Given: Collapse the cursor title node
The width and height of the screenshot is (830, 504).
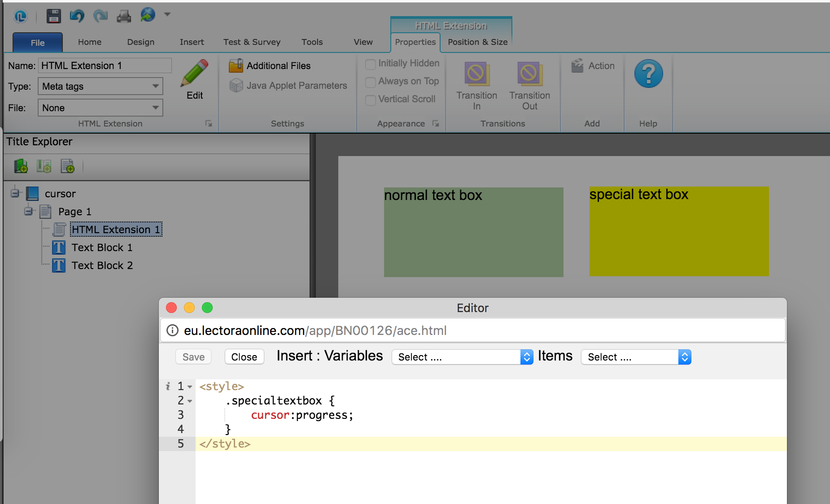Looking at the screenshot, I should click(x=15, y=193).
